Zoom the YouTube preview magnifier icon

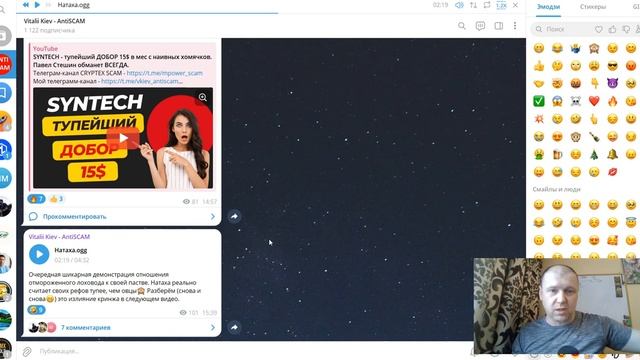point(202,97)
